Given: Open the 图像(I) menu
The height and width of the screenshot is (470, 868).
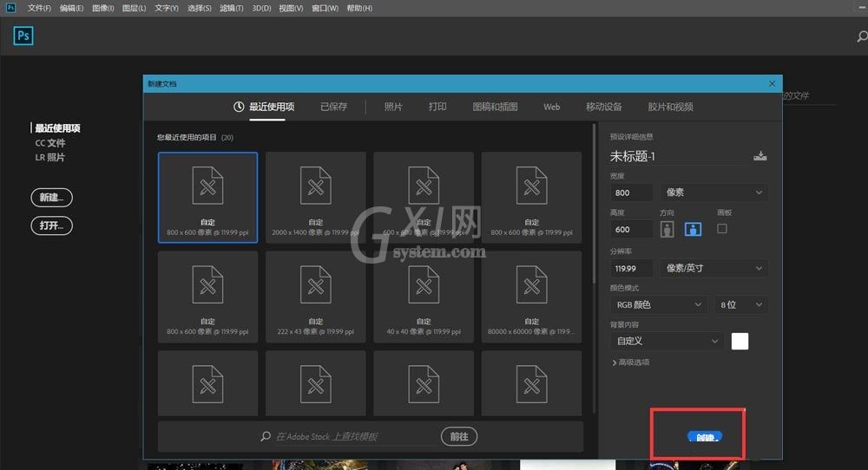Looking at the screenshot, I should pos(103,9).
